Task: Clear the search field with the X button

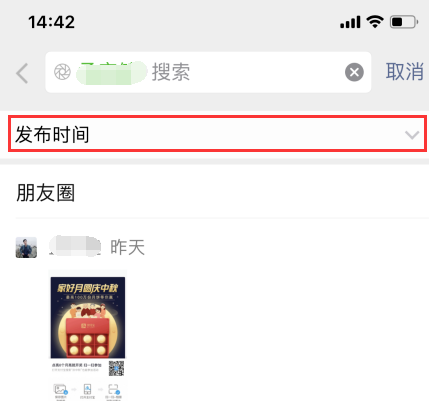Action: coord(354,72)
